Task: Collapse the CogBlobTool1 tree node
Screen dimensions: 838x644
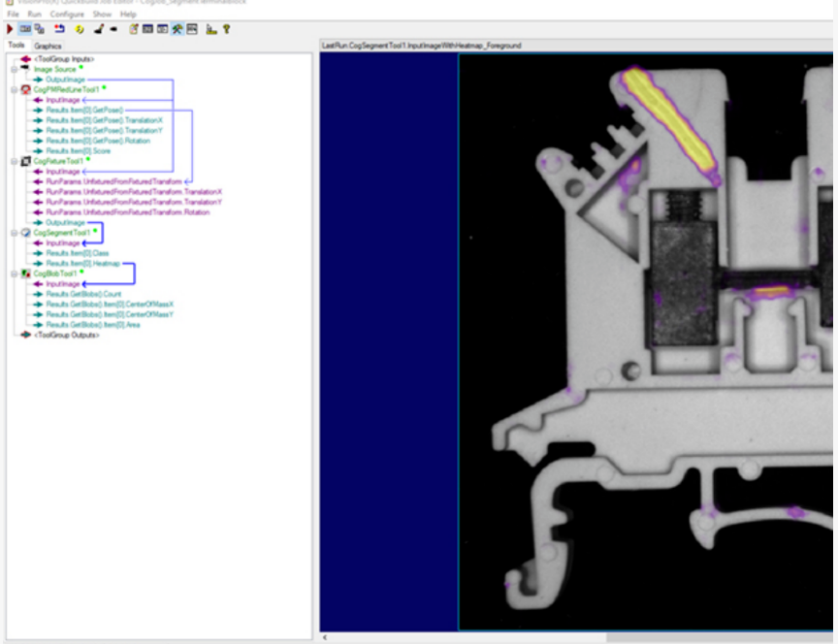Action: point(14,274)
